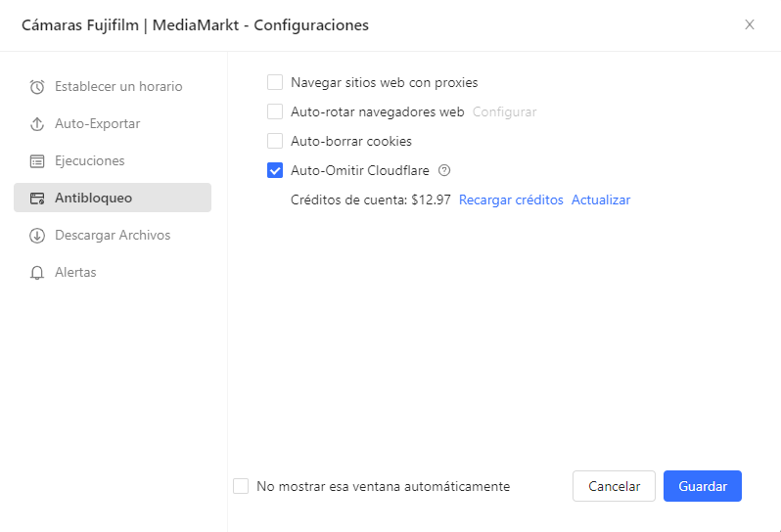Click the Ejecuciones list icon
Image resolution: width=781 pixels, height=532 pixels.
pos(37,161)
